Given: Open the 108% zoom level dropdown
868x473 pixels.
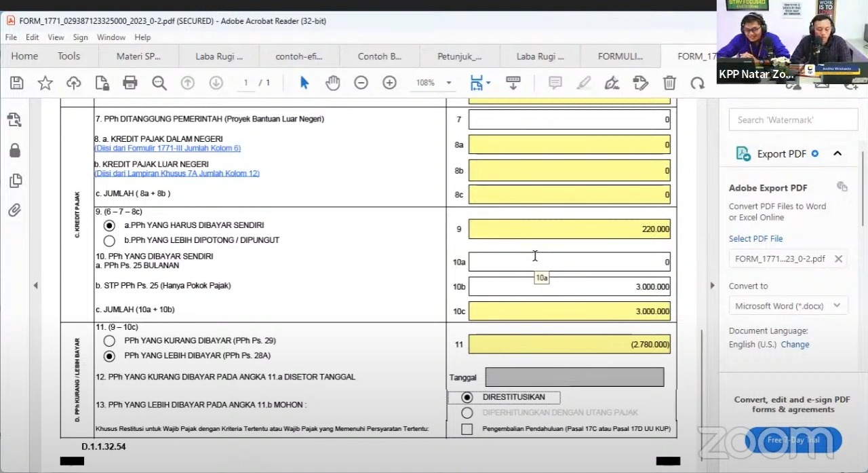Looking at the screenshot, I should pos(448,83).
